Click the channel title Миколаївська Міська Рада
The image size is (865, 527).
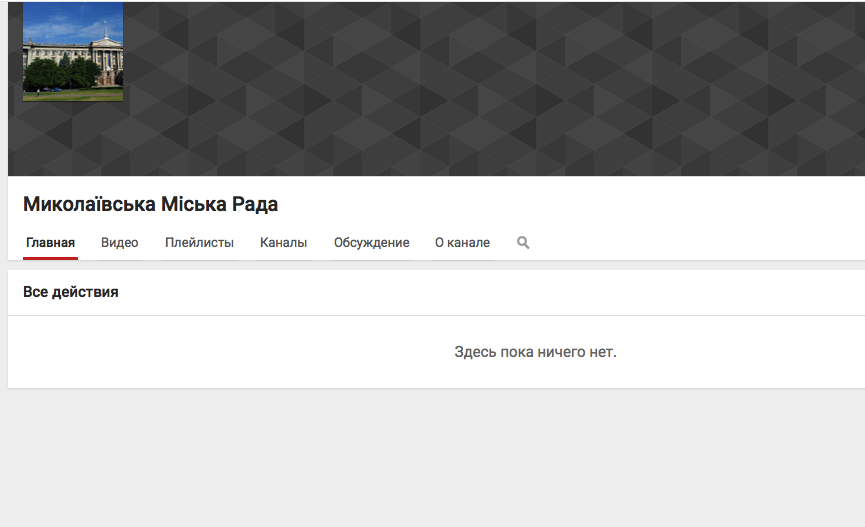click(150, 204)
